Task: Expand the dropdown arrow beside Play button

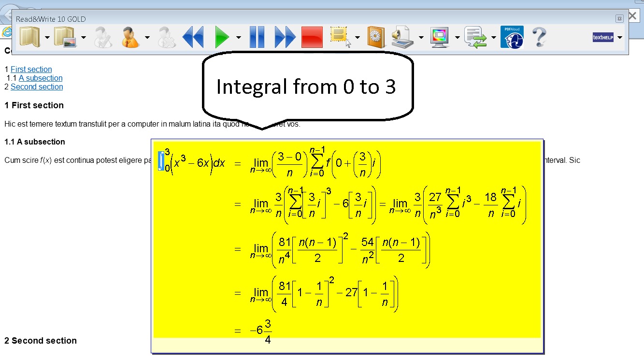Action: coord(239,38)
